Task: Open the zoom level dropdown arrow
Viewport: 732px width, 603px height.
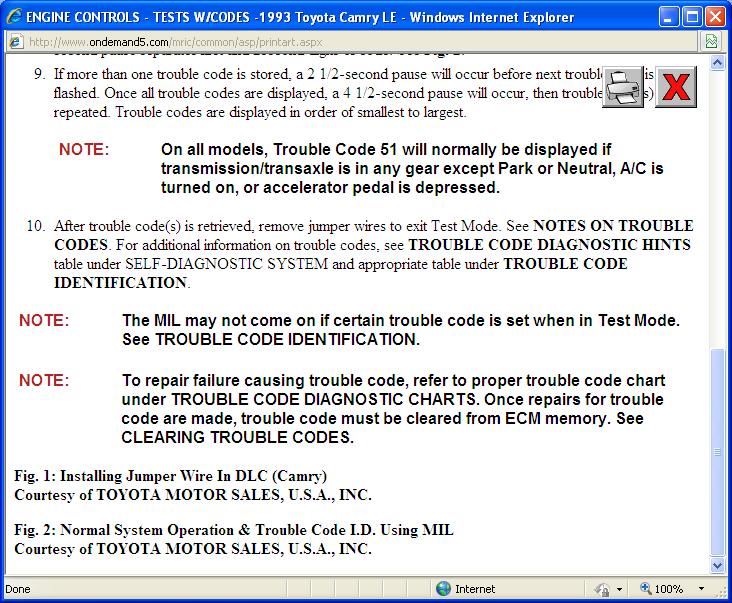Action: coord(701,589)
